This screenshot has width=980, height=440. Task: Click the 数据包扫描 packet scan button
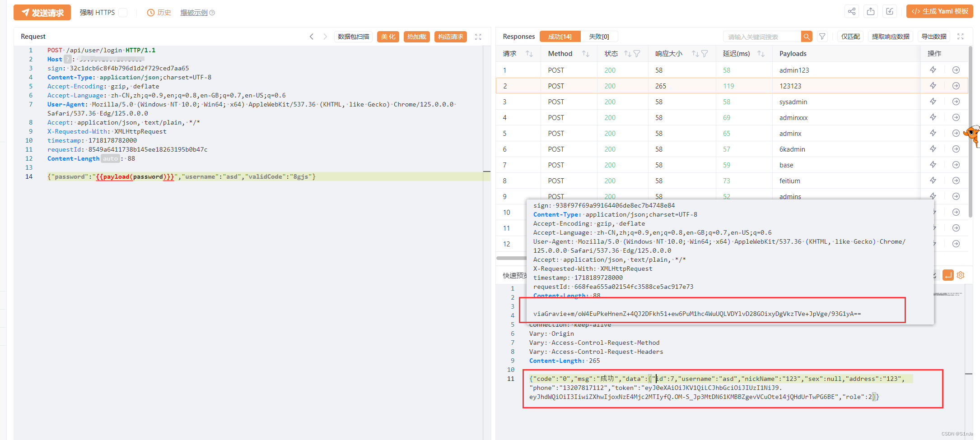click(x=354, y=37)
